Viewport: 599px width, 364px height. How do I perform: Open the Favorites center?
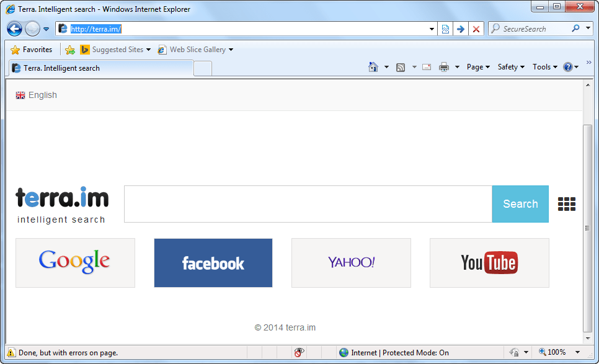click(32, 50)
